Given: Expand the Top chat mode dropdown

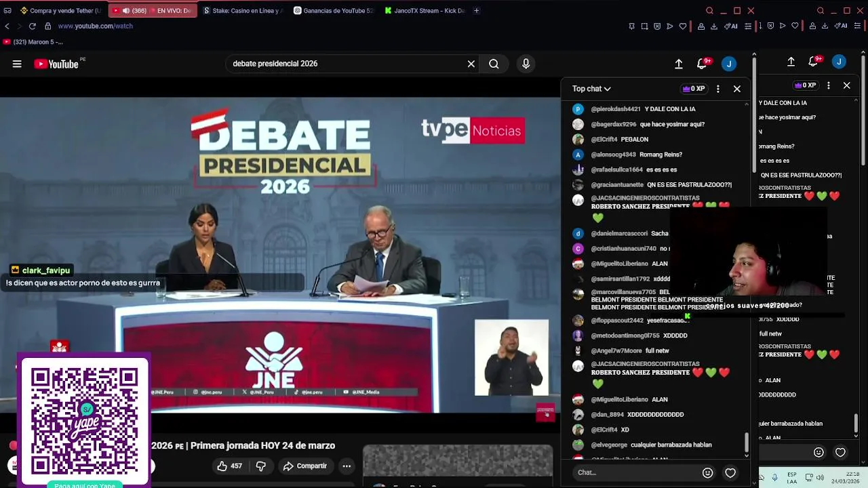Looking at the screenshot, I should (591, 89).
